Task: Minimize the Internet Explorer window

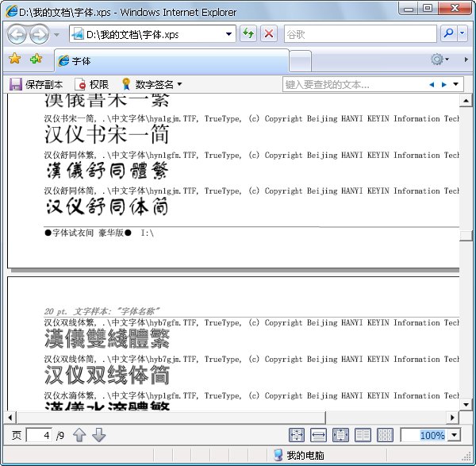Action: coord(409,9)
